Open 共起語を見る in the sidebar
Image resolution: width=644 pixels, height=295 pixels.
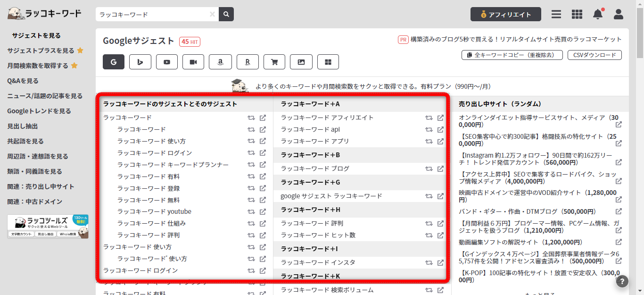pyautogui.click(x=25, y=141)
